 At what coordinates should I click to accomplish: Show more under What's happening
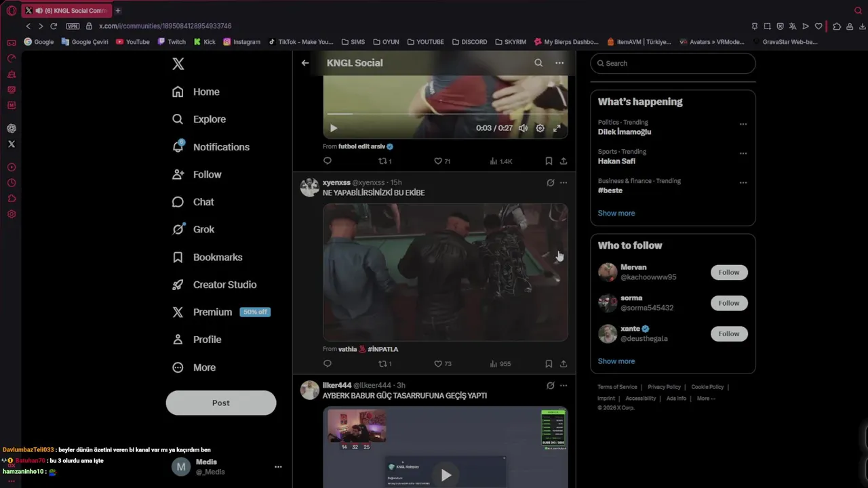coord(616,213)
